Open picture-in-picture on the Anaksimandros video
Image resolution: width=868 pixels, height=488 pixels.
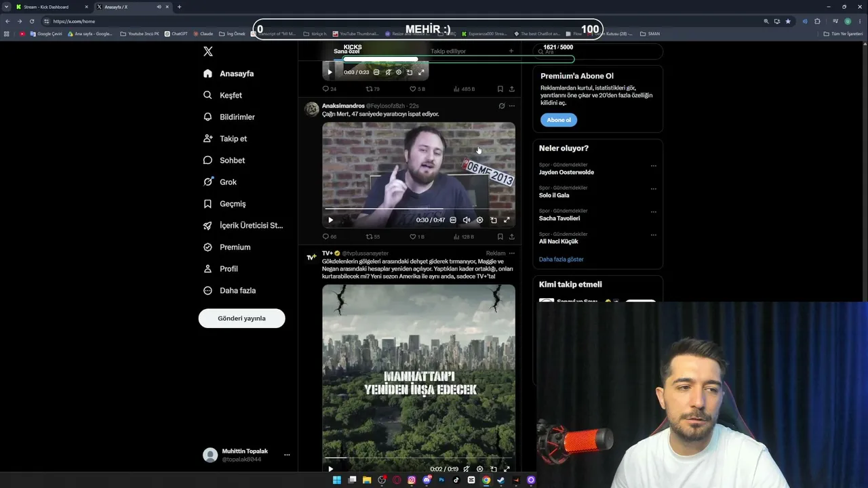click(x=493, y=220)
